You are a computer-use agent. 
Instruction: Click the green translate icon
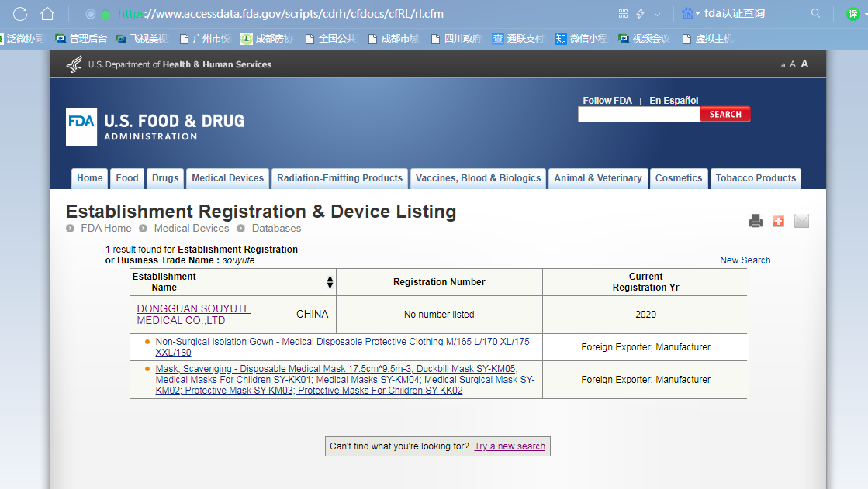tap(853, 14)
